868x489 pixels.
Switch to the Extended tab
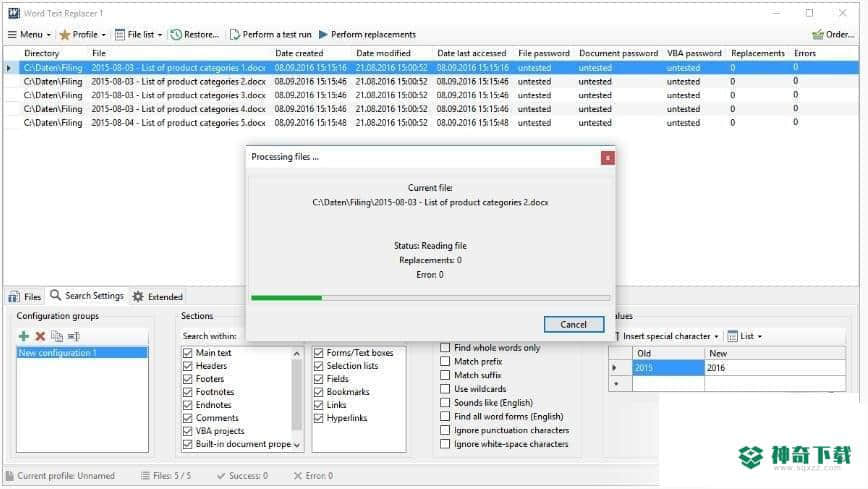[x=158, y=297]
